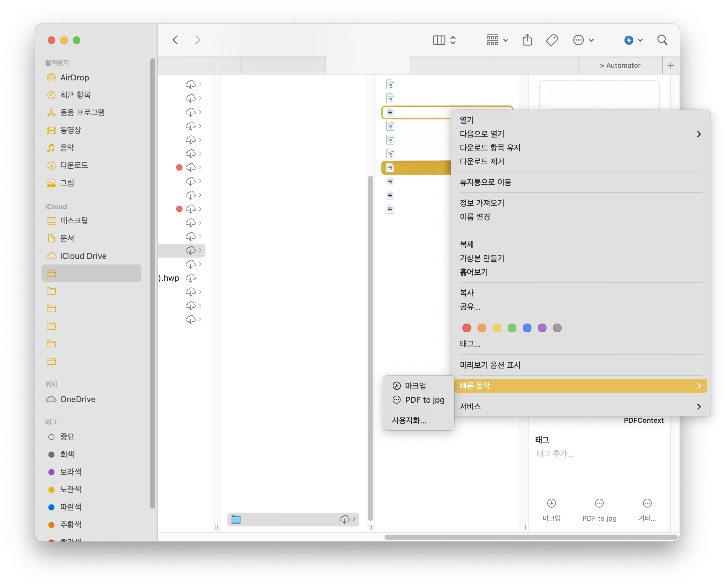Click the More (기타...) quick action icon
Screen dimensions: 725x588
(x=647, y=503)
